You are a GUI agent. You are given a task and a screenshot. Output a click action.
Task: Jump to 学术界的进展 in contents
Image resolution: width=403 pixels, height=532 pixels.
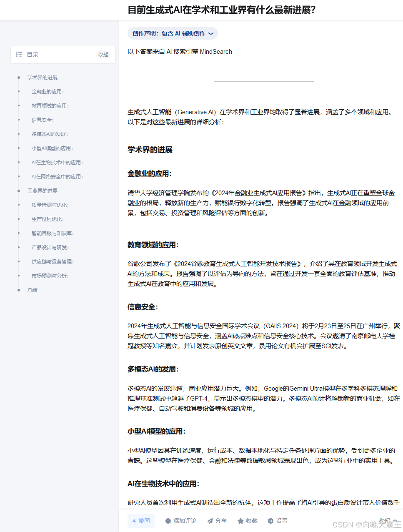[43, 78]
